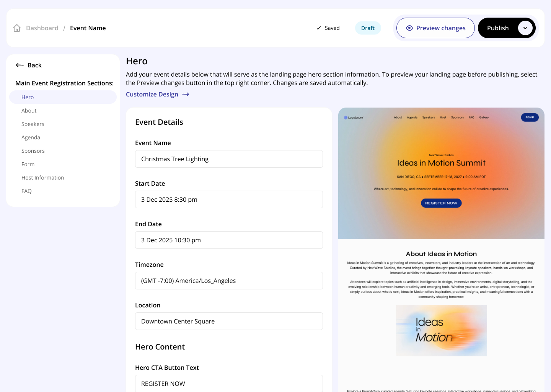
Task: Click Host in the preview navigation
Action: 443,118
